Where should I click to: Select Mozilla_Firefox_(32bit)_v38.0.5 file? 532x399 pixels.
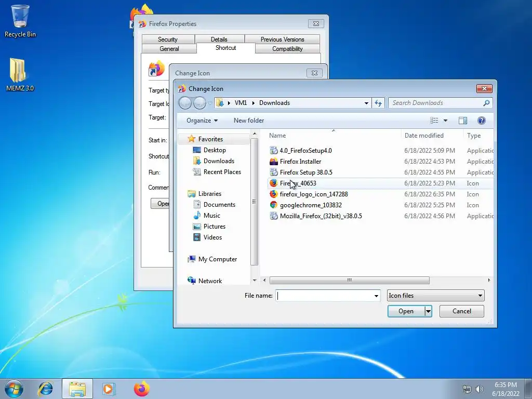(321, 216)
